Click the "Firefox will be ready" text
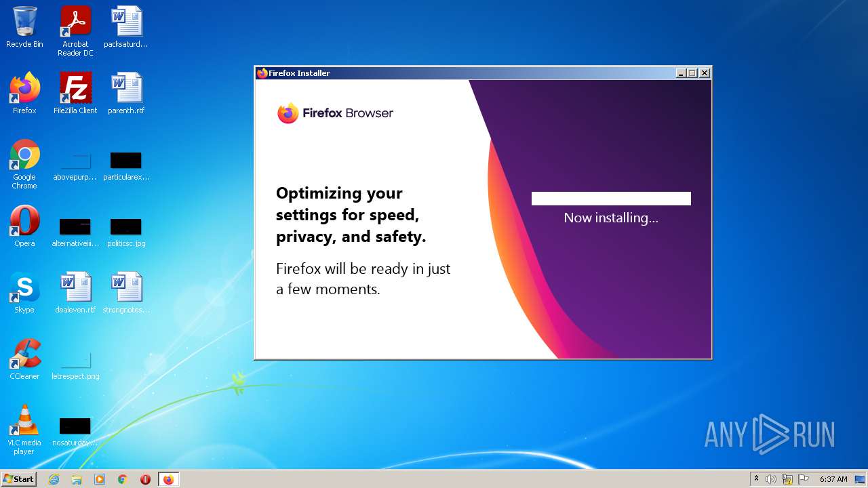Screen dimensions: 868x488 [363, 279]
